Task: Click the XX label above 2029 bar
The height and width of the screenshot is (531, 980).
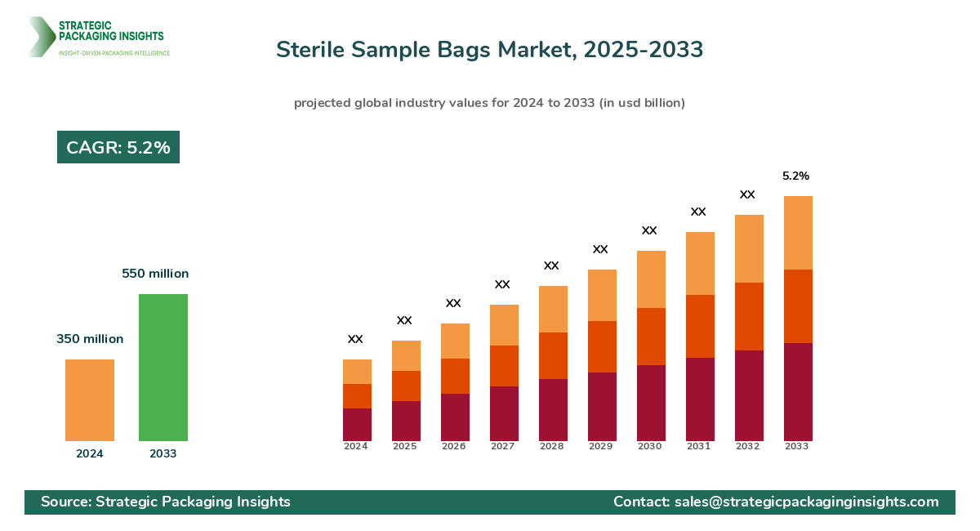Action: coord(600,249)
